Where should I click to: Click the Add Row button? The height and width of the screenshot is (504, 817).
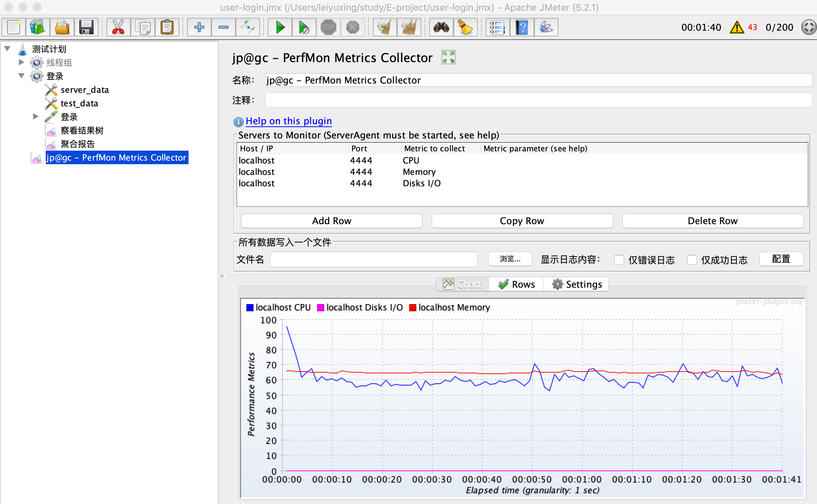click(x=331, y=221)
